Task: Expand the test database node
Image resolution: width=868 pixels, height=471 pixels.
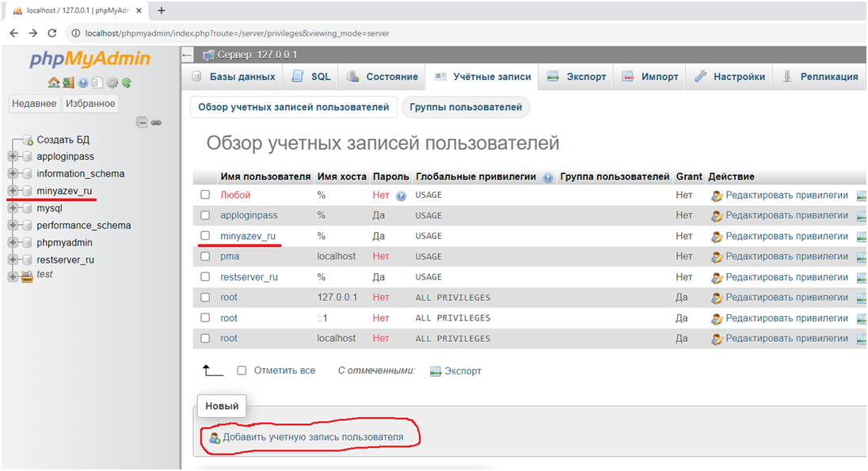Action: [13, 277]
